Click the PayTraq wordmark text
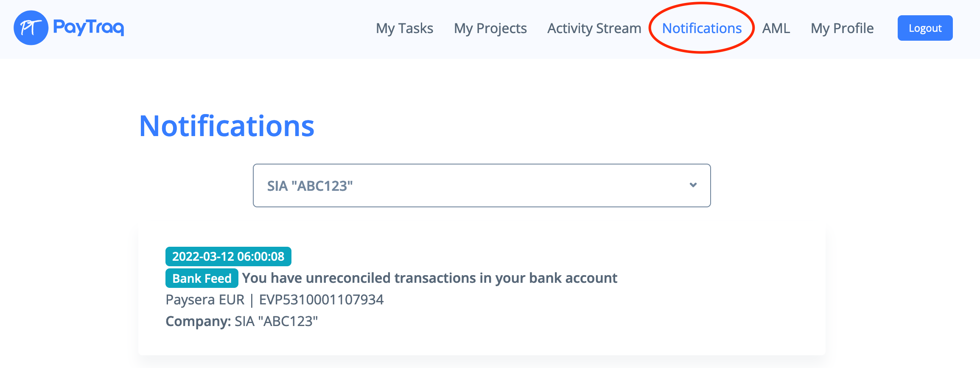The image size is (980, 368). (x=89, y=28)
